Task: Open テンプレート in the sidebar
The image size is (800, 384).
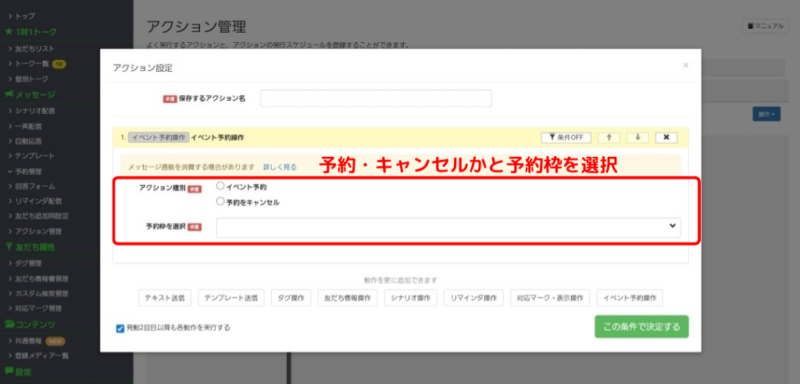Action: (x=35, y=156)
